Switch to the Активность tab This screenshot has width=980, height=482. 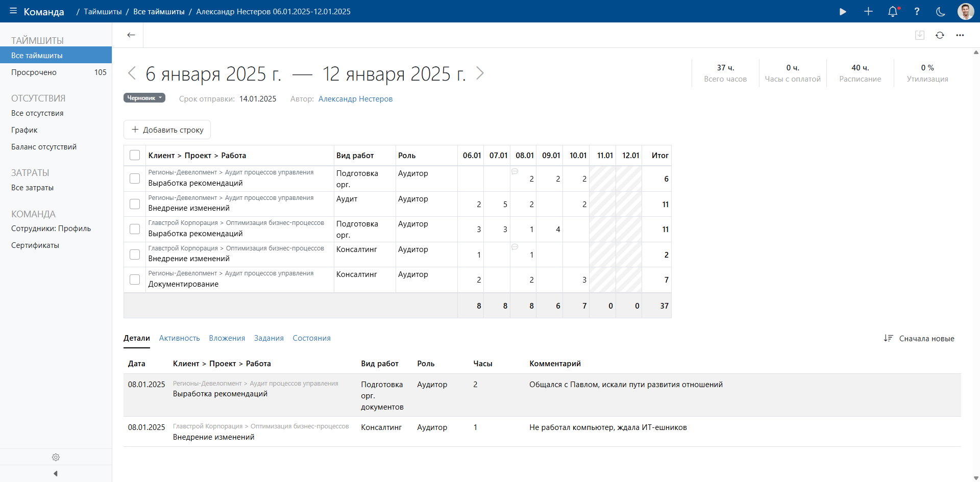(x=179, y=338)
